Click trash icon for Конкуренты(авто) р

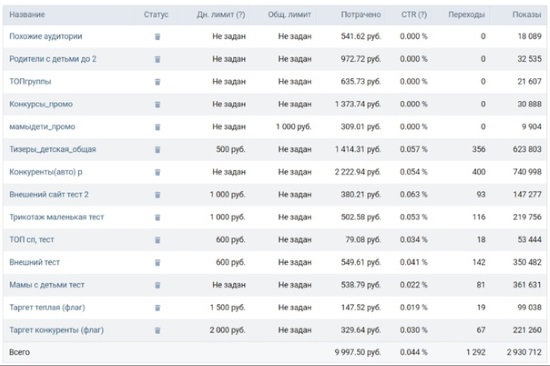(x=157, y=172)
